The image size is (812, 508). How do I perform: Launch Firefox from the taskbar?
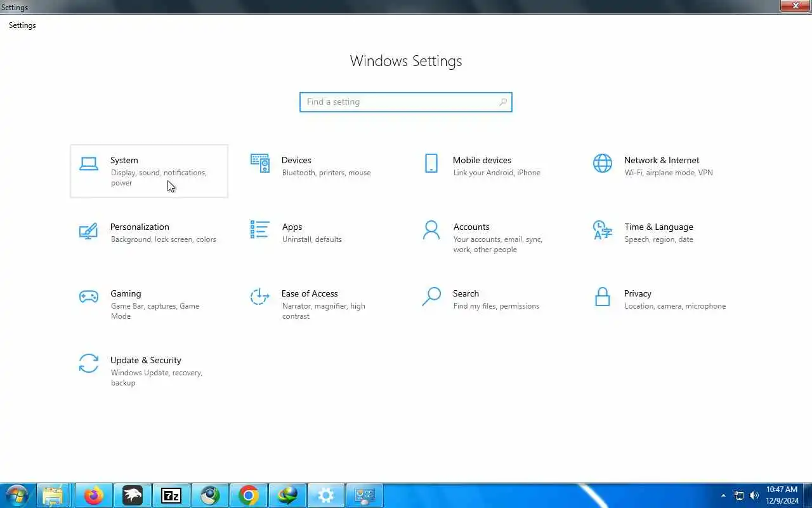click(x=94, y=495)
